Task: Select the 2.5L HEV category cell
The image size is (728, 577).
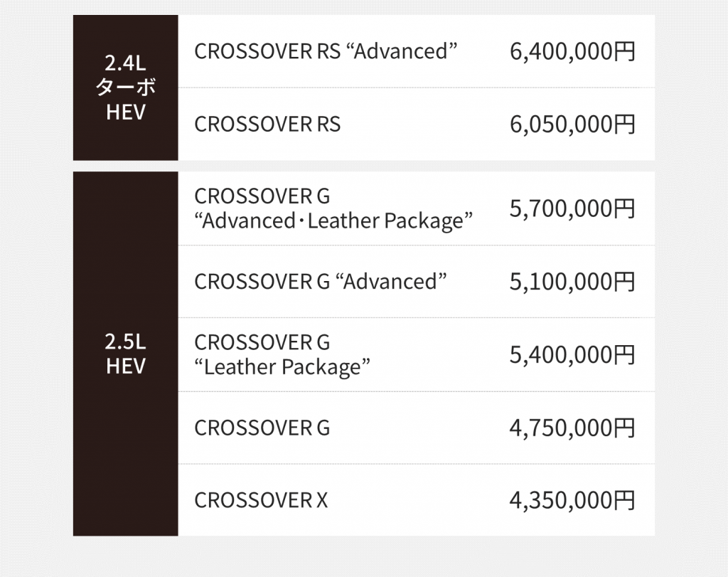Action: (125, 354)
